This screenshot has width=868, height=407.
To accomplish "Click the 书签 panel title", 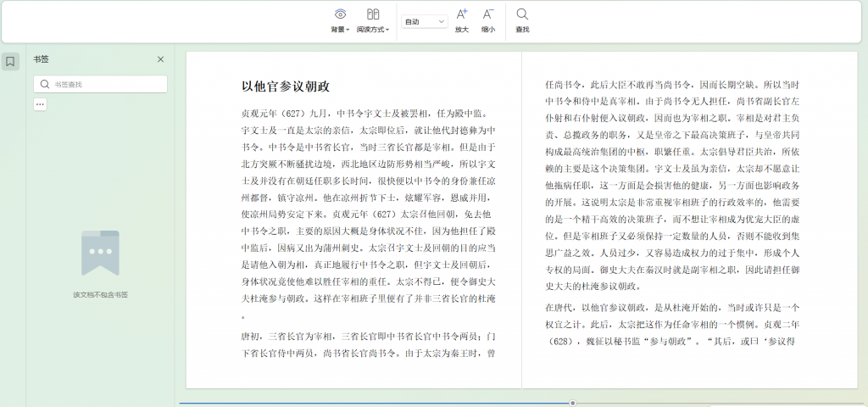I will click(x=41, y=59).
